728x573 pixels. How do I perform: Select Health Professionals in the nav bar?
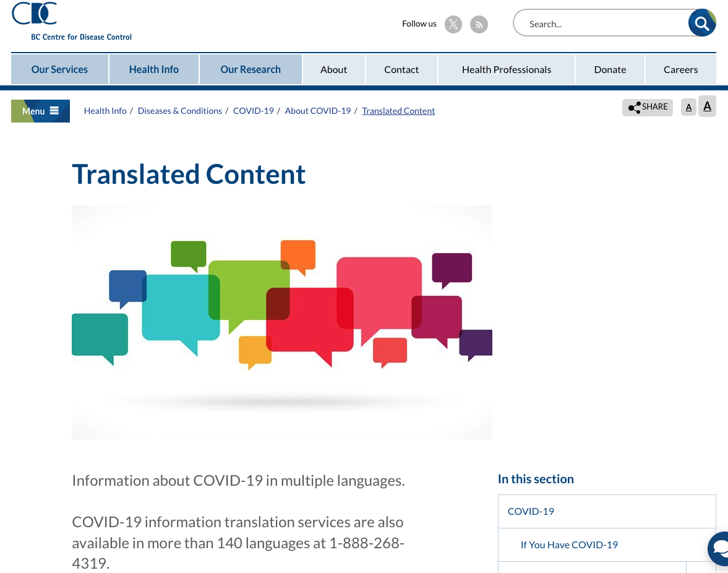tap(506, 69)
